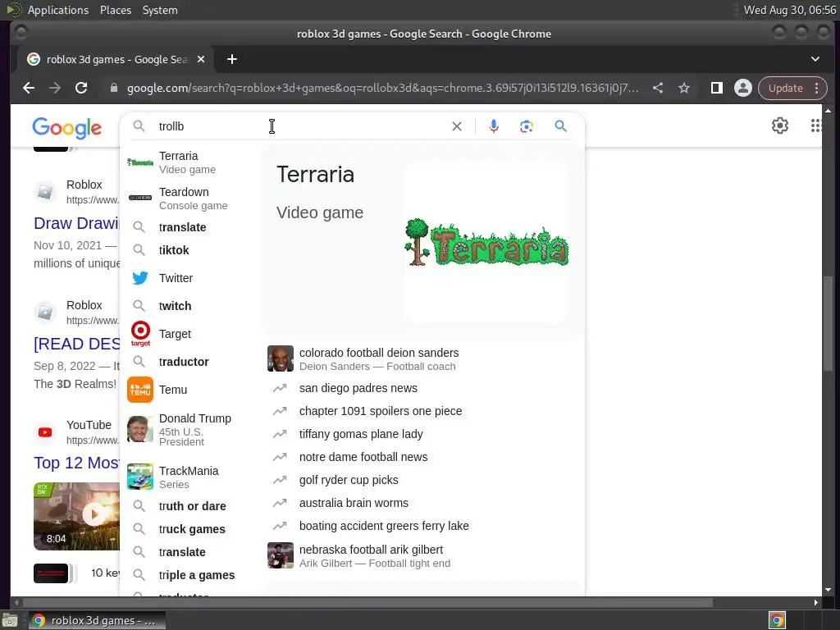
Task: Select the truck games suggestion
Action: pos(192,529)
